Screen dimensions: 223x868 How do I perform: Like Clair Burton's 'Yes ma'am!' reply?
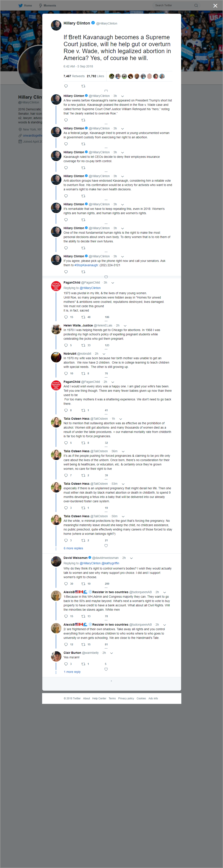click(106, 669)
